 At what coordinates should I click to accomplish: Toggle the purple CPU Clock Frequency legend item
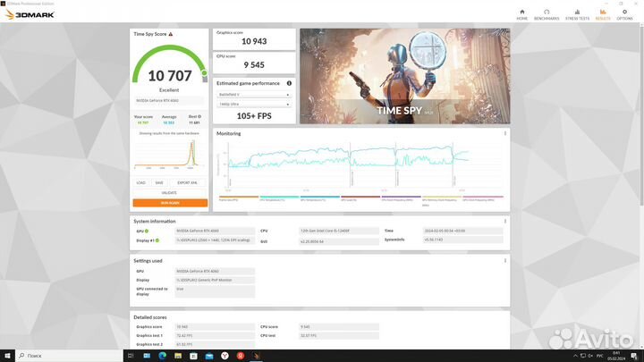(402, 198)
